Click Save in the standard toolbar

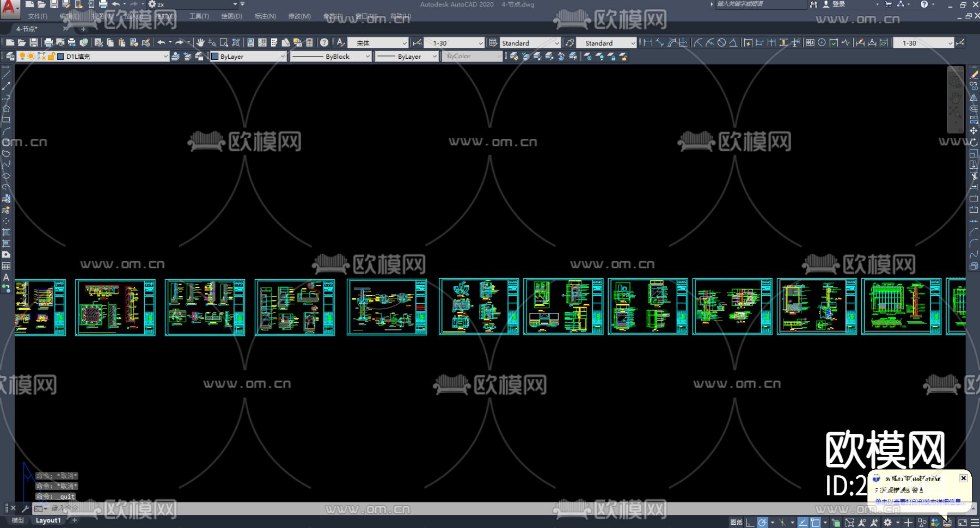point(34,42)
